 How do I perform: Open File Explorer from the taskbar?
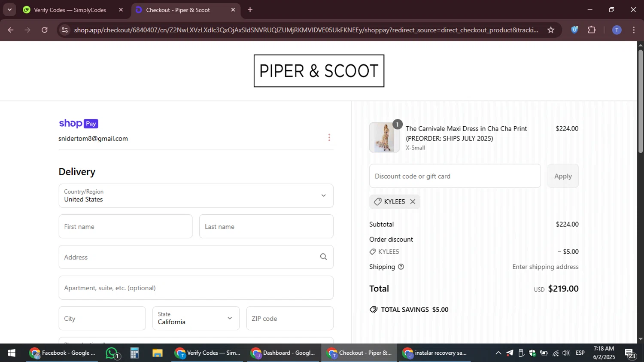coord(158,353)
